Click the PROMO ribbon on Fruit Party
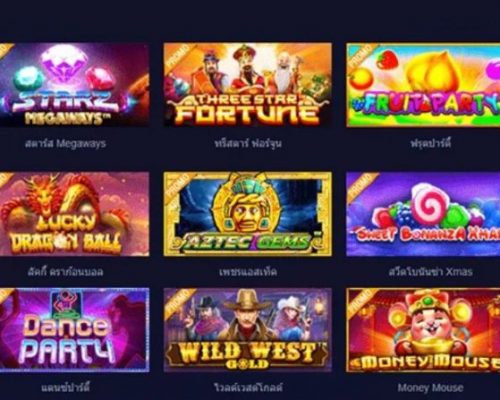The image size is (500, 400). (362, 57)
